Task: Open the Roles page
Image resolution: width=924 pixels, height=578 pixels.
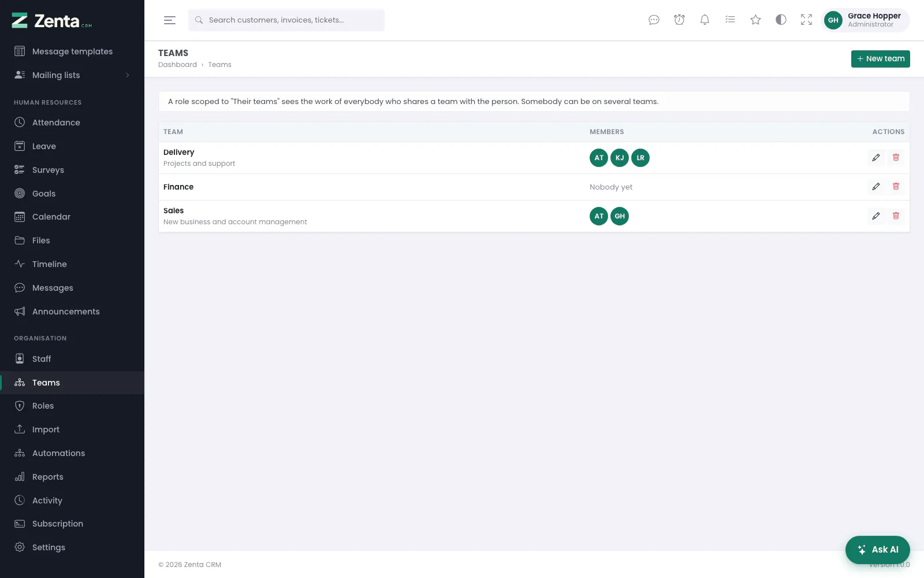Action: coord(72,406)
